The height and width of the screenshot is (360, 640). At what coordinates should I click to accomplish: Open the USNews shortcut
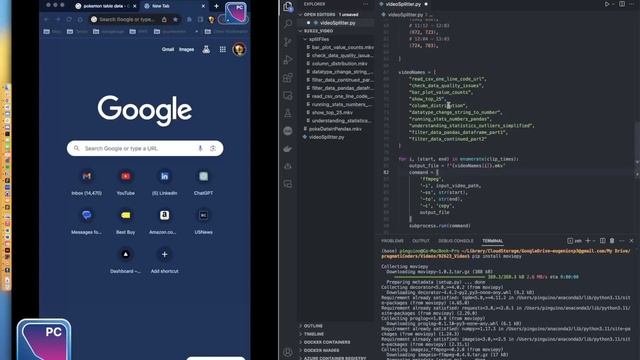(x=203, y=221)
